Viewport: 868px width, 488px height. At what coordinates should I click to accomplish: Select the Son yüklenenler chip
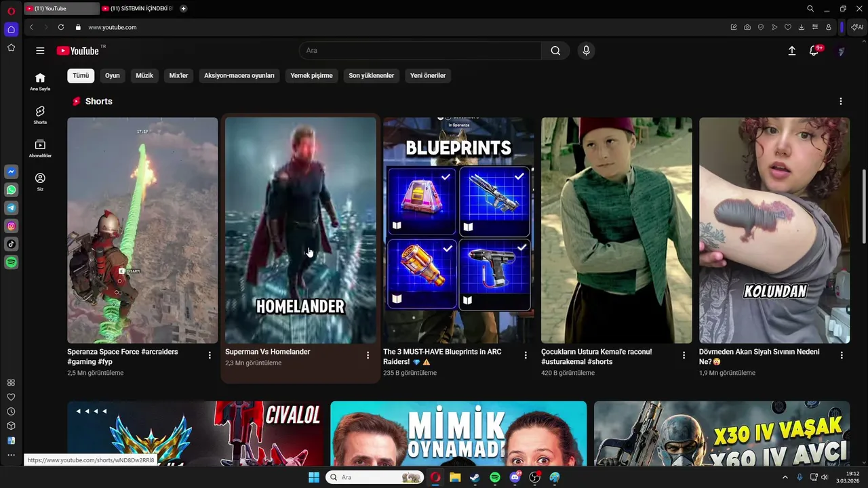(x=372, y=76)
